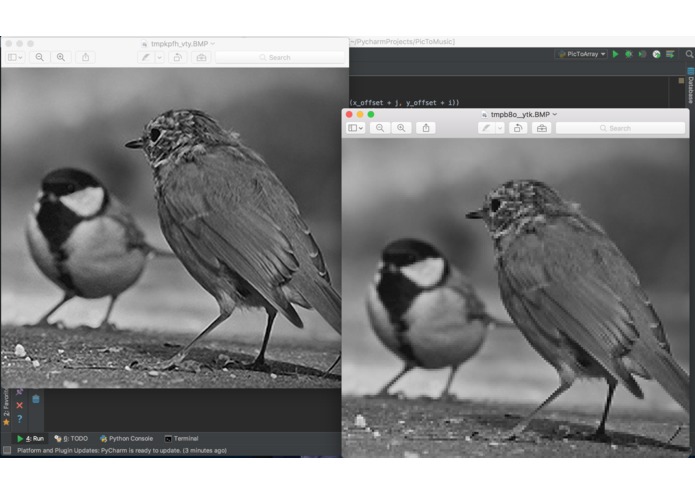Click the PyCharm toolbar icon beside the search magnifier

coord(670,54)
